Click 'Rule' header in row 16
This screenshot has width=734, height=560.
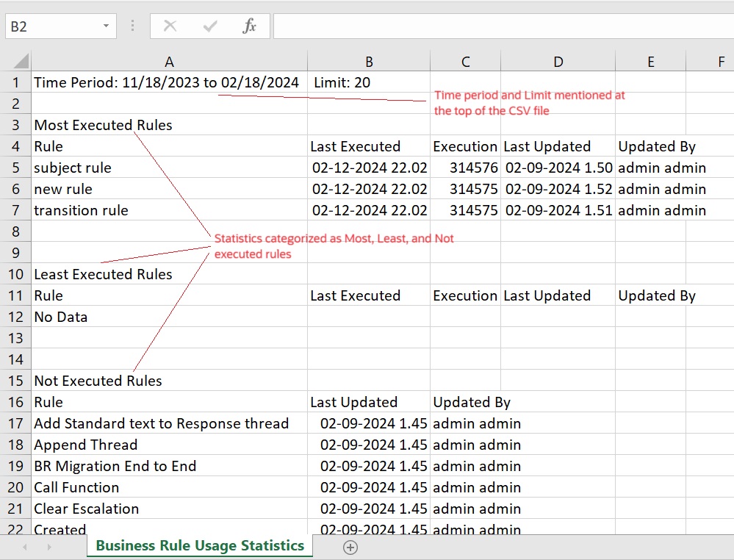point(170,402)
